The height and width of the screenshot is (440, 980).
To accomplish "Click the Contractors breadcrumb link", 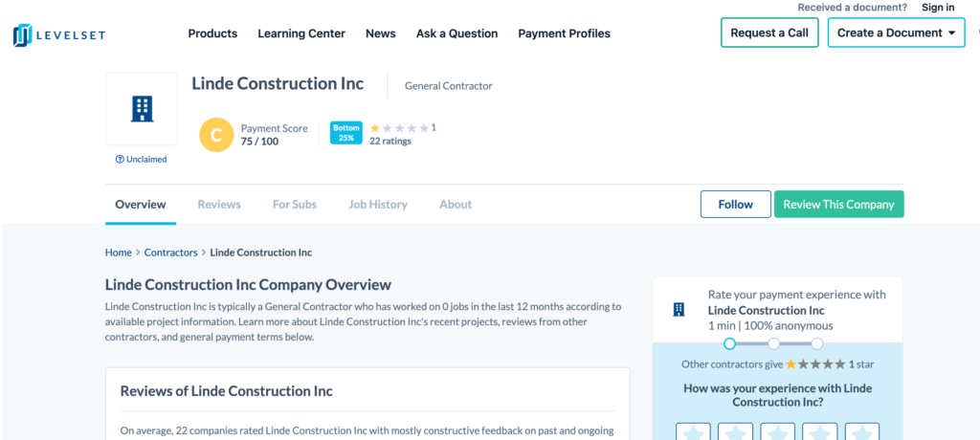I will tap(170, 253).
